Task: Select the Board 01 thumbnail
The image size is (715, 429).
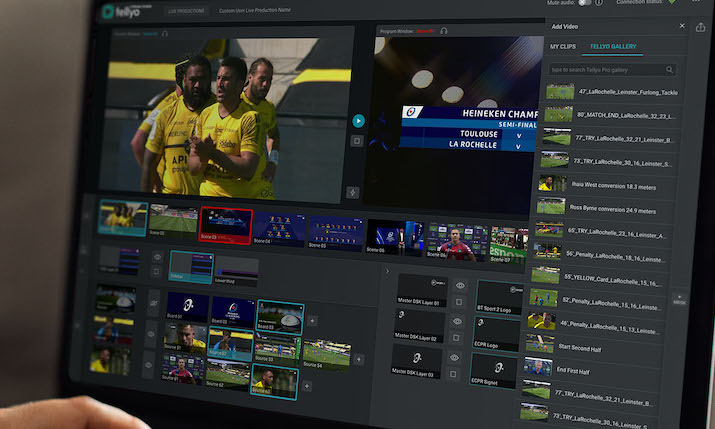Action: point(187,306)
